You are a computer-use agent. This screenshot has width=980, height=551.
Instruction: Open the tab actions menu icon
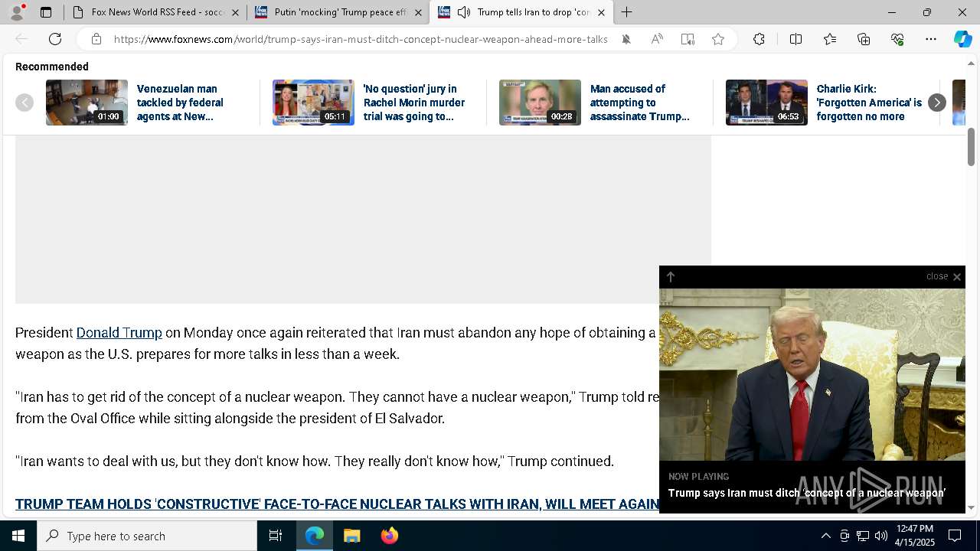[46, 12]
